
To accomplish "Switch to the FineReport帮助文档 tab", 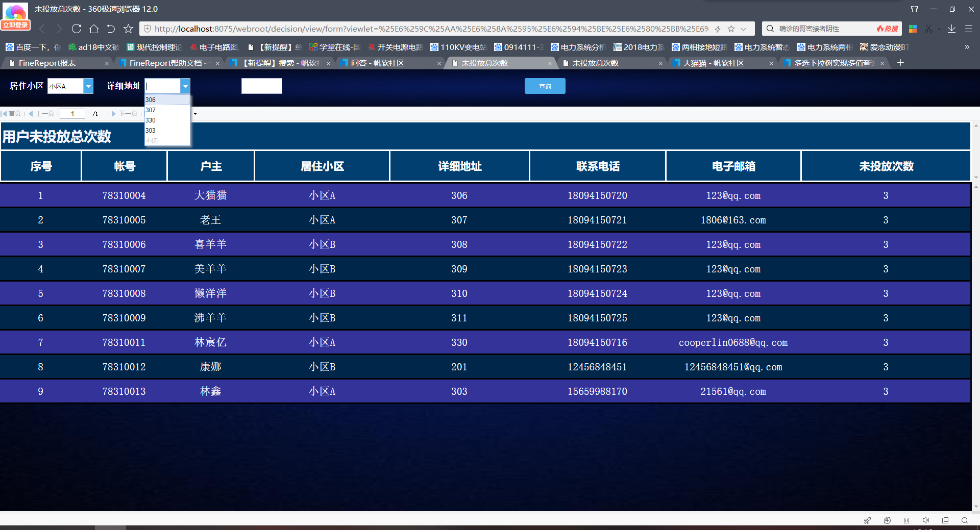I will (166, 63).
